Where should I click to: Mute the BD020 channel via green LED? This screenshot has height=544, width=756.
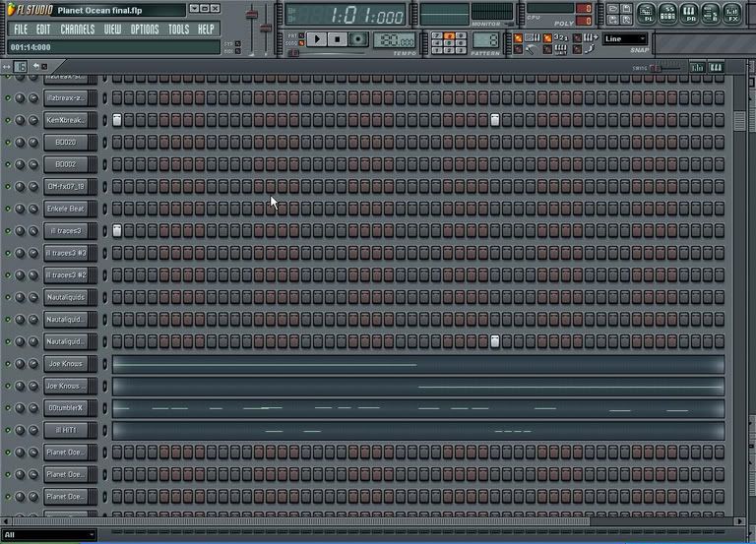click(8, 142)
